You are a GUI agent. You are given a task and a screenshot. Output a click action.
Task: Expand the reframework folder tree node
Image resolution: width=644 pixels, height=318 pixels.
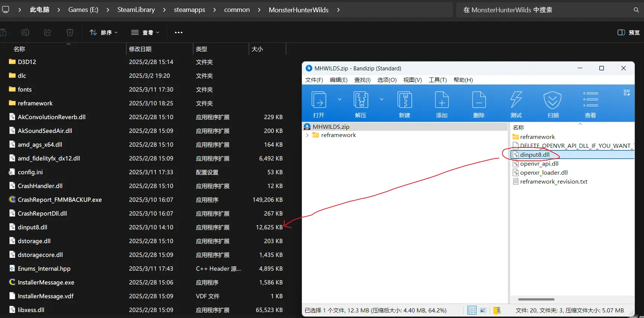click(x=307, y=135)
